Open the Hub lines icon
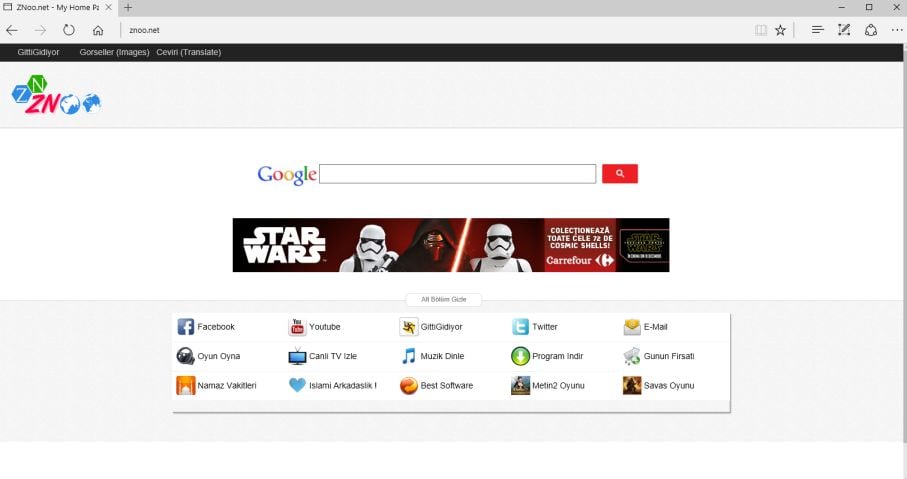907x479 pixels. (817, 30)
